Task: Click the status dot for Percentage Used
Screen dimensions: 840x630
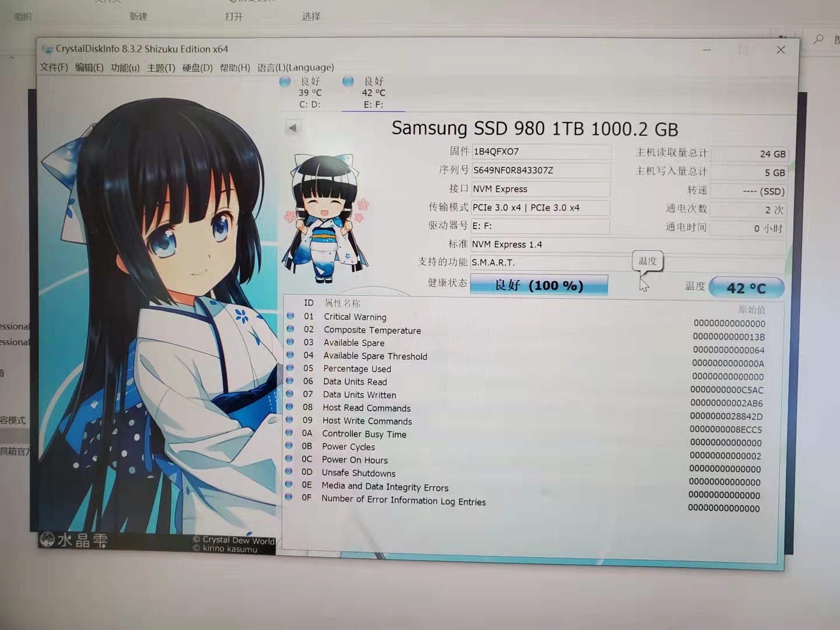Action: pos(290,367)
